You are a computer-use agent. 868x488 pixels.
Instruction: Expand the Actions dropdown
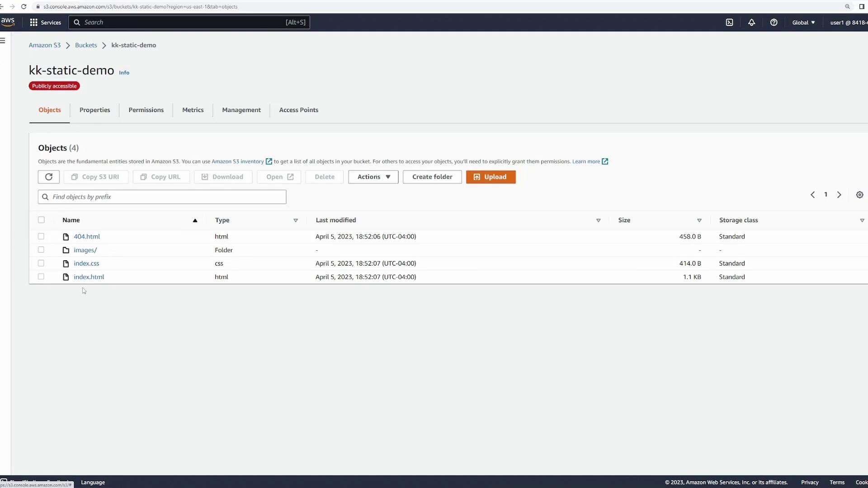tap(373, 177)
